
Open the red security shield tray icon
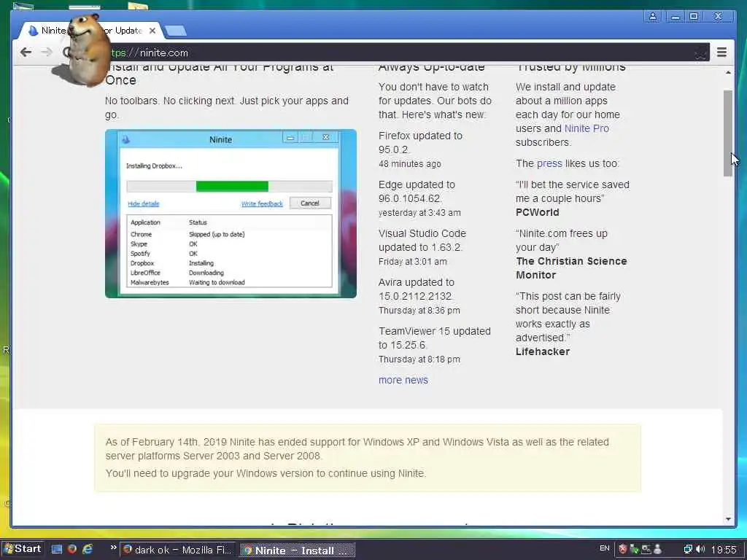click(x=623, y=549)
